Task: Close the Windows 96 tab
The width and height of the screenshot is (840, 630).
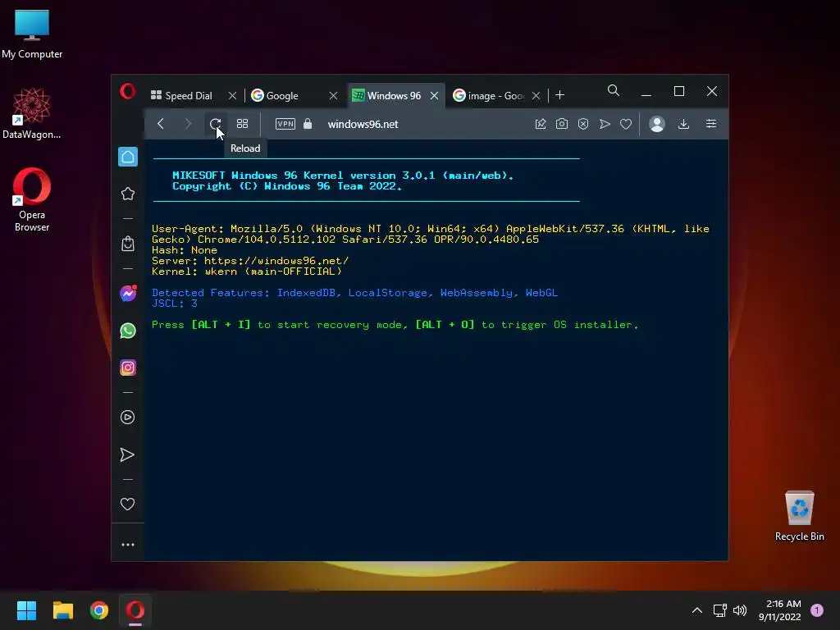Action: [x=435, y=95]
